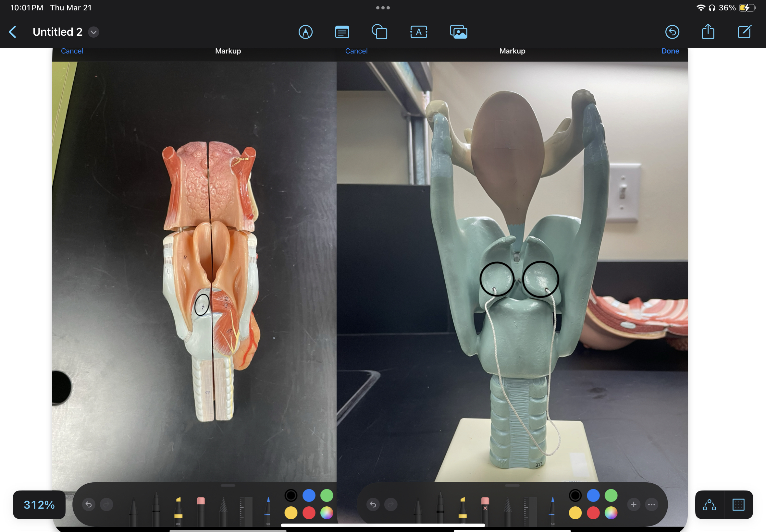Tap the Markup title in the right image
Screen dimensions: 766x532
[512, 51]
